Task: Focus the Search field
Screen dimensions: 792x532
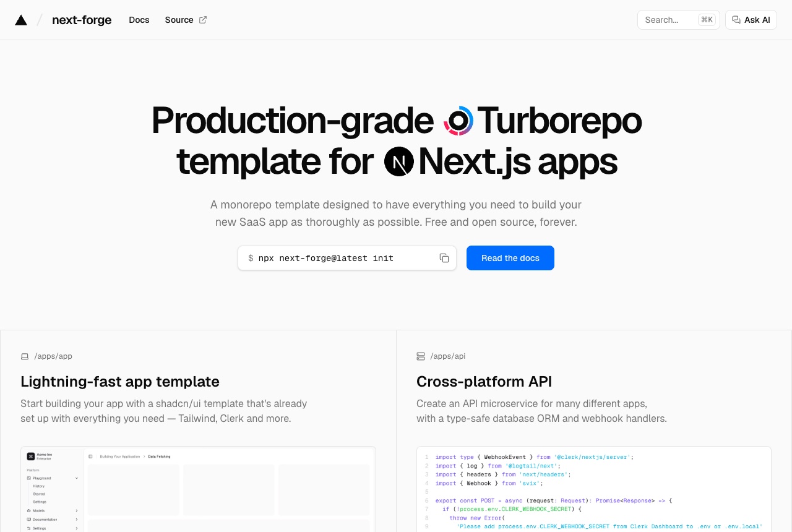Action: pyautogui.click(x=679, y=20)
